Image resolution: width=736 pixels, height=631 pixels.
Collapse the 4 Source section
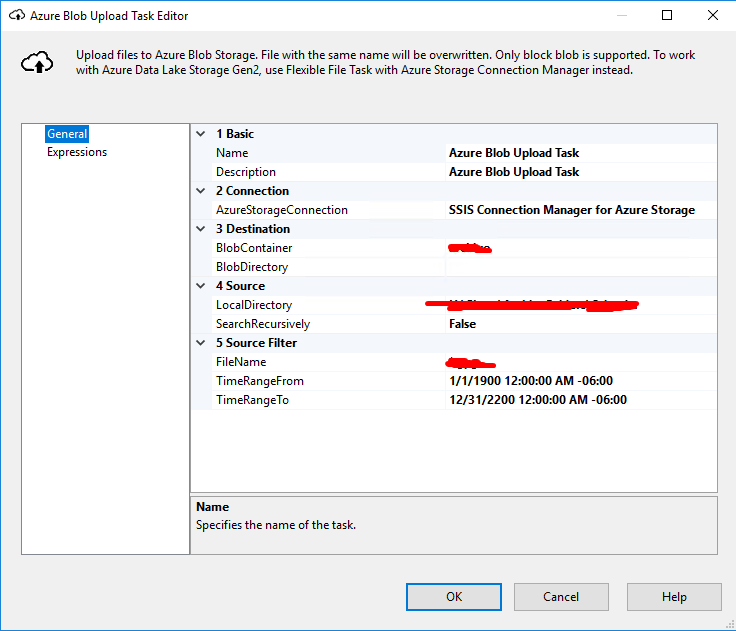tap(201, 286)
